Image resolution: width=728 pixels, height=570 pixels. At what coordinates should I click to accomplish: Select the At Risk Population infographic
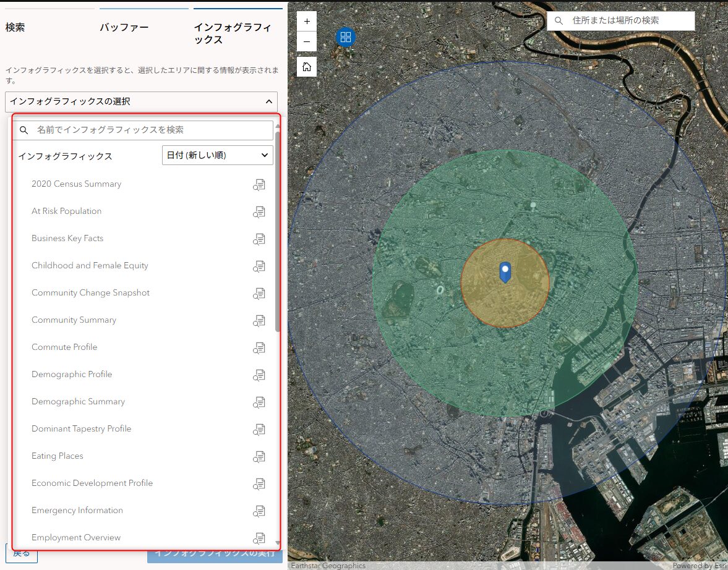pos(66,211)
